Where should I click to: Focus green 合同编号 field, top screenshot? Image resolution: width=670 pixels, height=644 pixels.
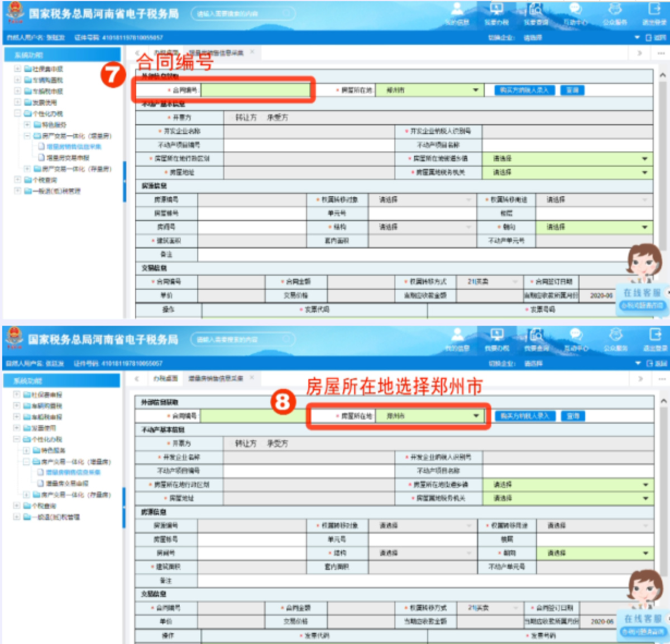[255, 90]
